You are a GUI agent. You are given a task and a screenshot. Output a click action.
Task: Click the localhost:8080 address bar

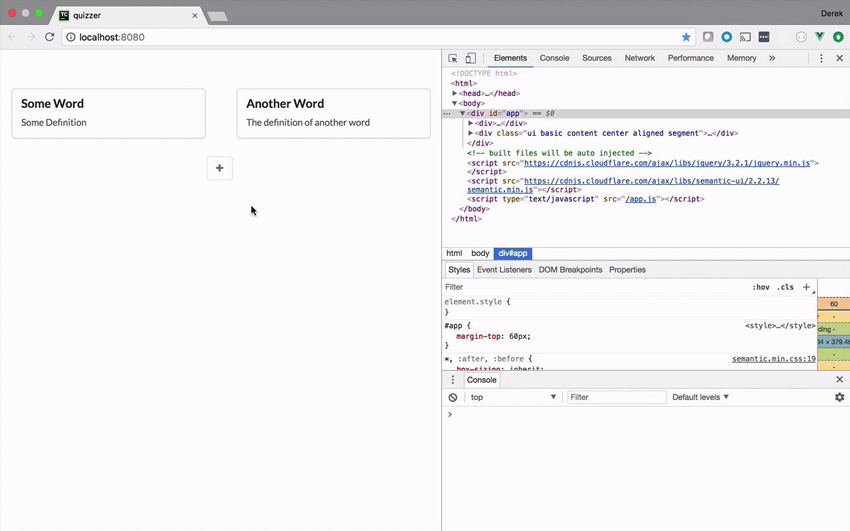point(377,37)
